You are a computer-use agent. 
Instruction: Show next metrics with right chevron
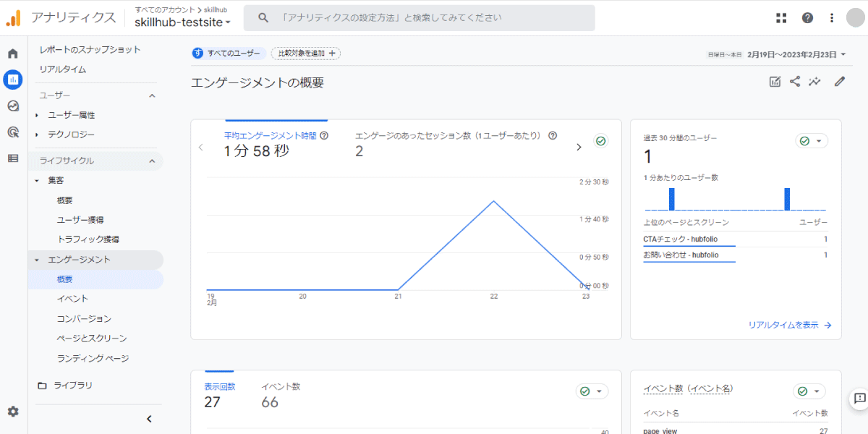(x=579, y=147)
